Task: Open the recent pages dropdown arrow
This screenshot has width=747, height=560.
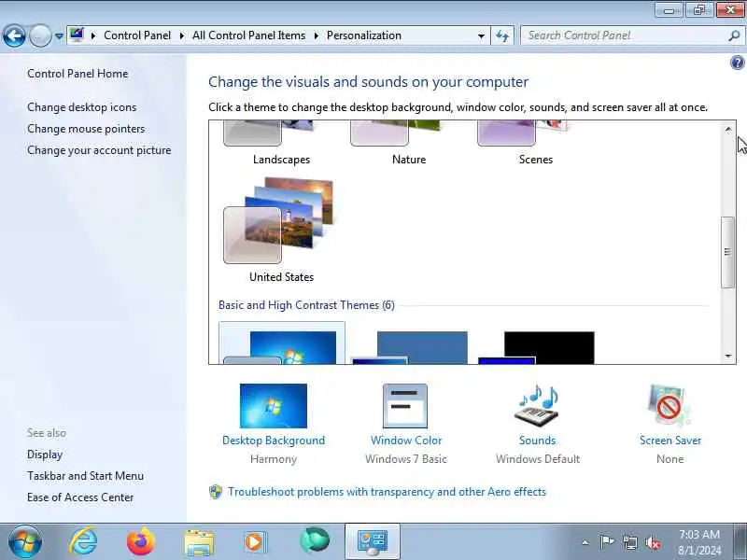Action: click(x=59, y=35)
